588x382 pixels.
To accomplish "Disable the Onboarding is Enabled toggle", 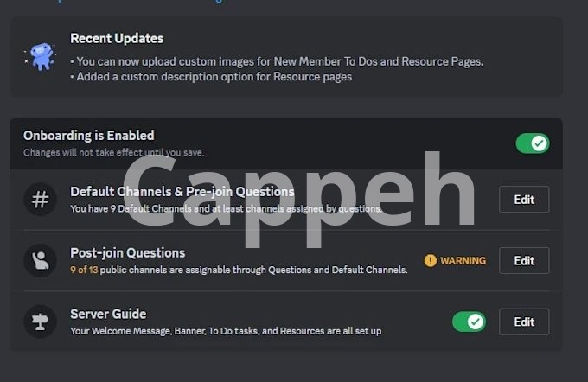I will click(x=532, y=143).
